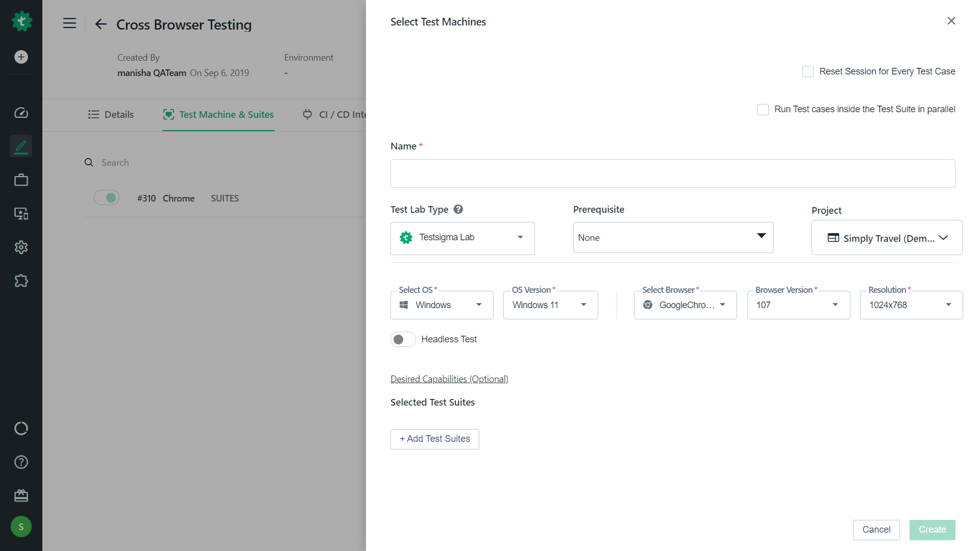The image size is (980, 551).
Task: Open the Select Browser GoogleChrome dropdown
Action: (x=685, y=305)
